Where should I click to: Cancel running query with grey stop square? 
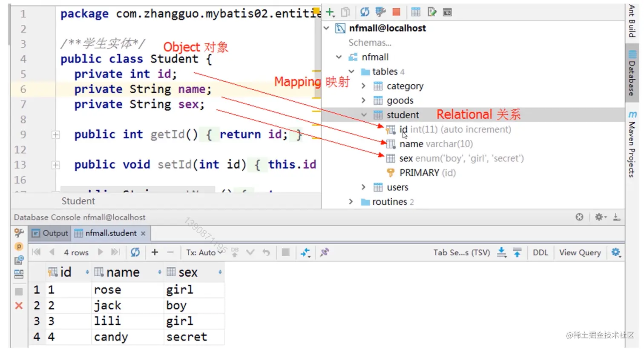point(286,252)
